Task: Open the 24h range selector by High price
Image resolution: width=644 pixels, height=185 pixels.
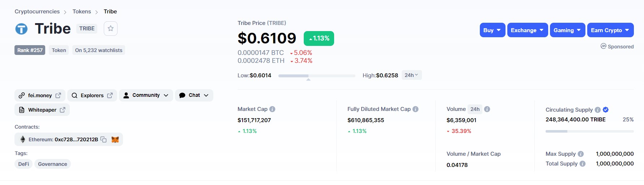Action: pyautogui.click(x=411, y=75)
